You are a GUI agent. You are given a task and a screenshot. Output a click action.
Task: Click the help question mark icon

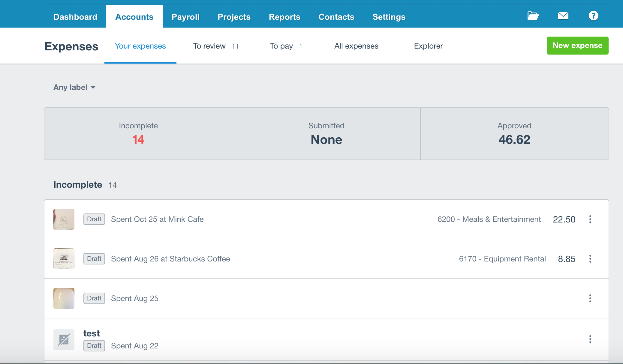click(x=593, y=16)
